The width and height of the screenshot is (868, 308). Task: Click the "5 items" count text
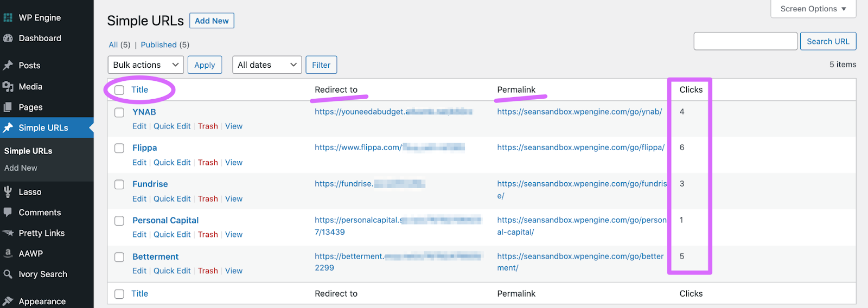(x=843, y=65)
